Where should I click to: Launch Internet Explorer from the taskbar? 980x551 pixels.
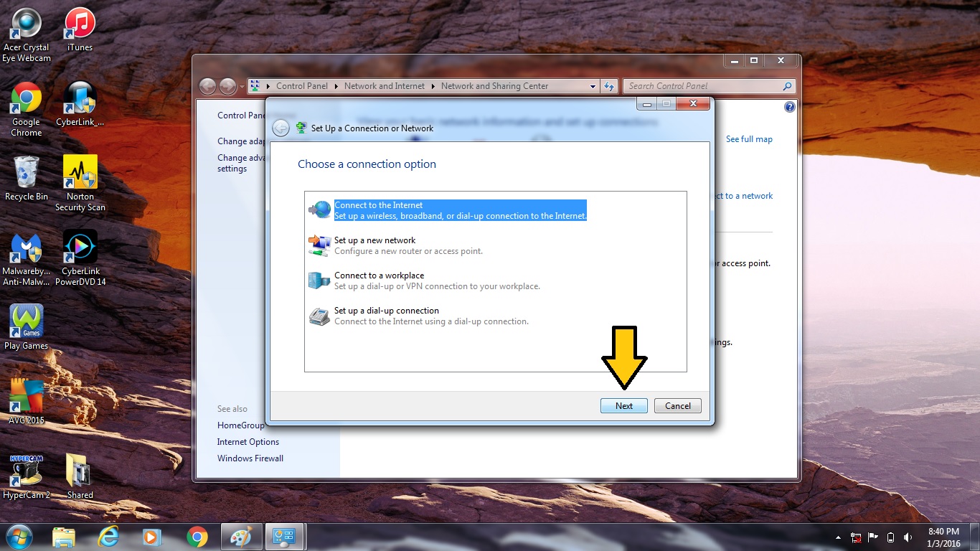[x=108, y=537]
